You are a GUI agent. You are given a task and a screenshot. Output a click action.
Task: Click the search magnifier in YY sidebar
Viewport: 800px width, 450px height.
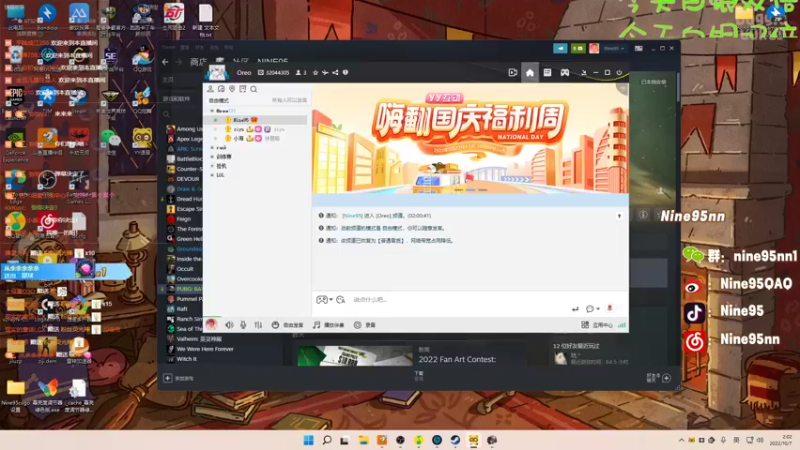(254, 89)
